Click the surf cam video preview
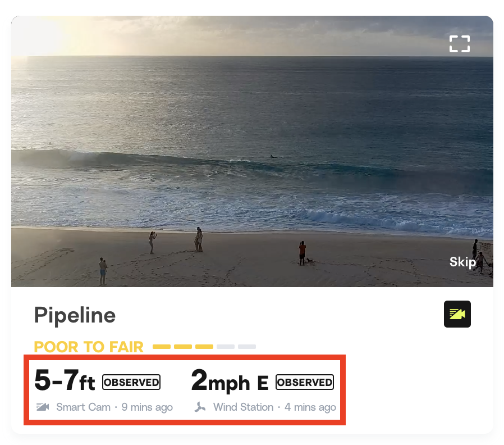The width and height of the screenshot is (504, 445). [252, 152]
